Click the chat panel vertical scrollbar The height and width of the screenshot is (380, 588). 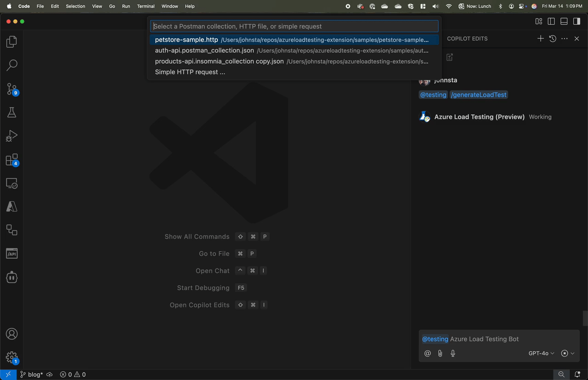point(585,318)
